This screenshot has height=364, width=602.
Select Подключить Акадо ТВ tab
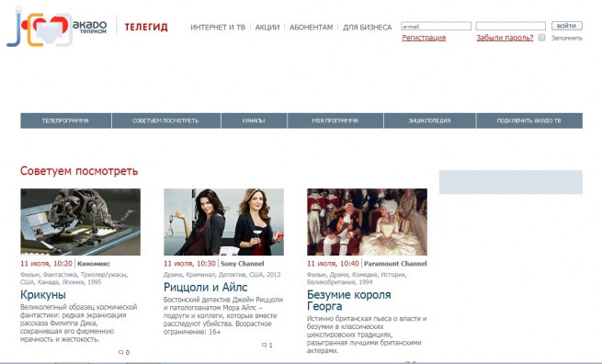click(x=529, y=120)
